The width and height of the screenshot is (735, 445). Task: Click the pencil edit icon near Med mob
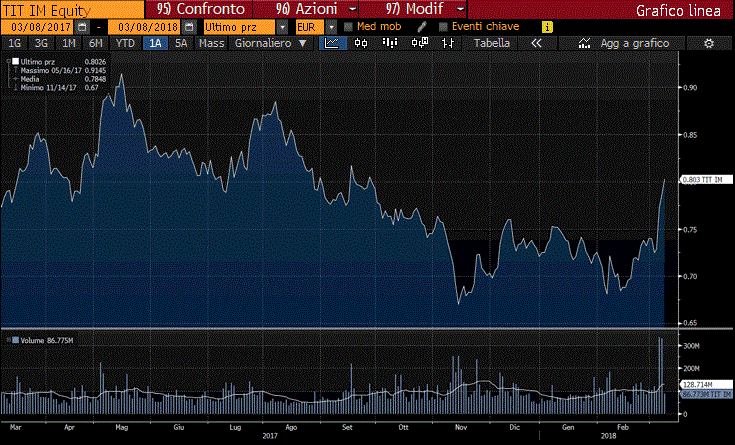422,27
